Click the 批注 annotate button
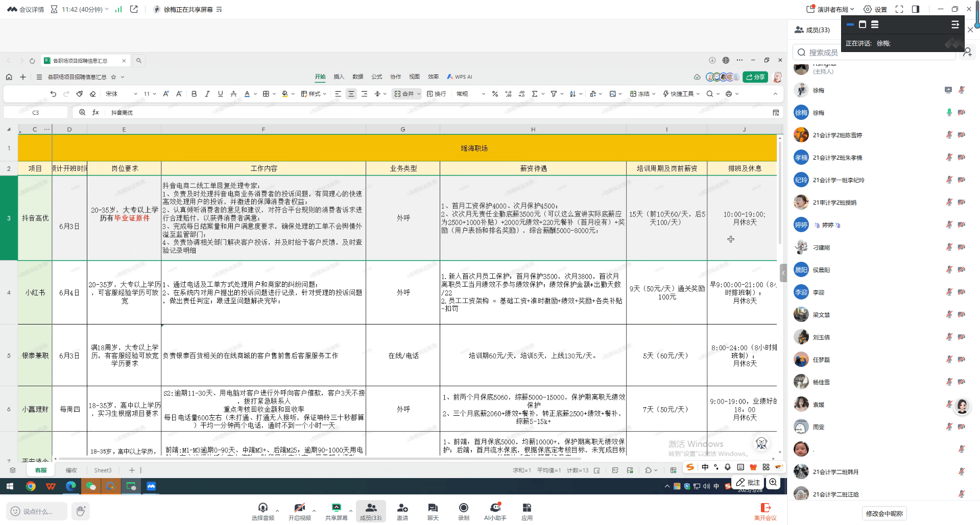Image resolution: width=980 pixels, height=525 pixels. coord(748,482)
